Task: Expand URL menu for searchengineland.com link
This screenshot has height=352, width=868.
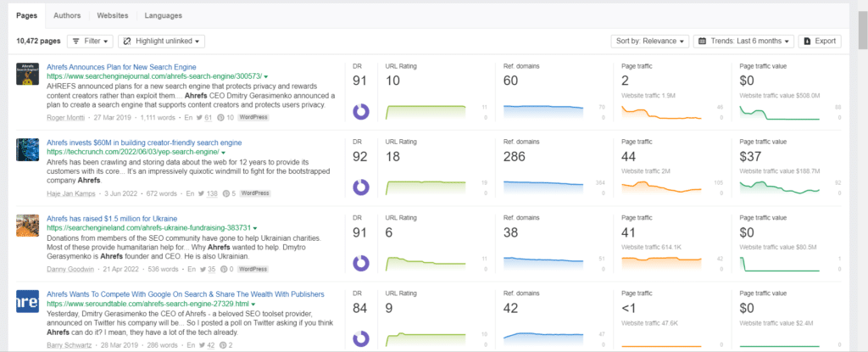Action: point(255,228)
